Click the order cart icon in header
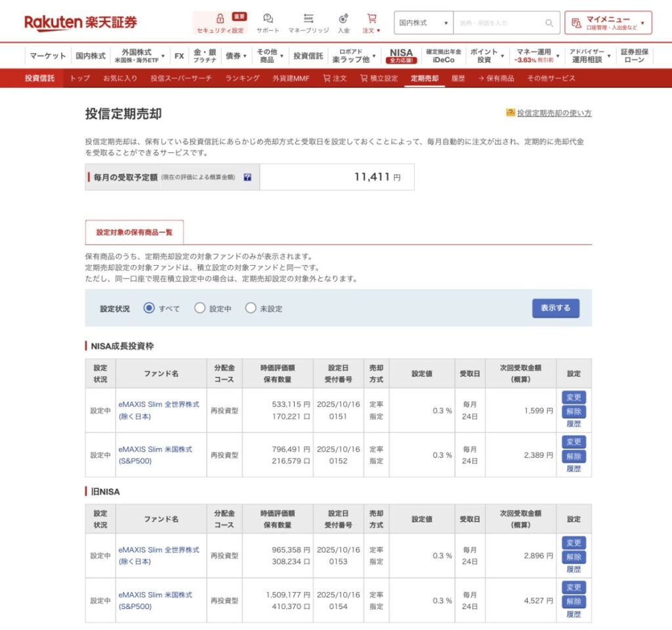This screenshot has width=672, height=630. tap(371, 18)
